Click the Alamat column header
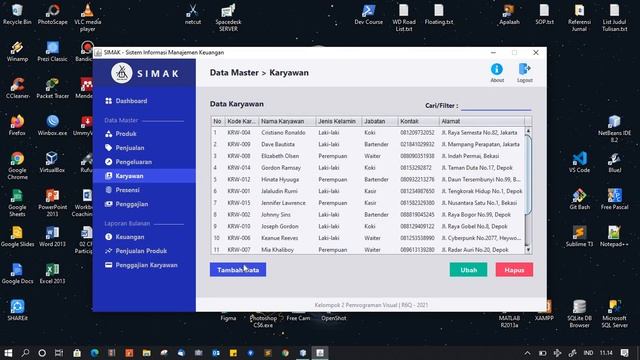 [x=482, y=121]
